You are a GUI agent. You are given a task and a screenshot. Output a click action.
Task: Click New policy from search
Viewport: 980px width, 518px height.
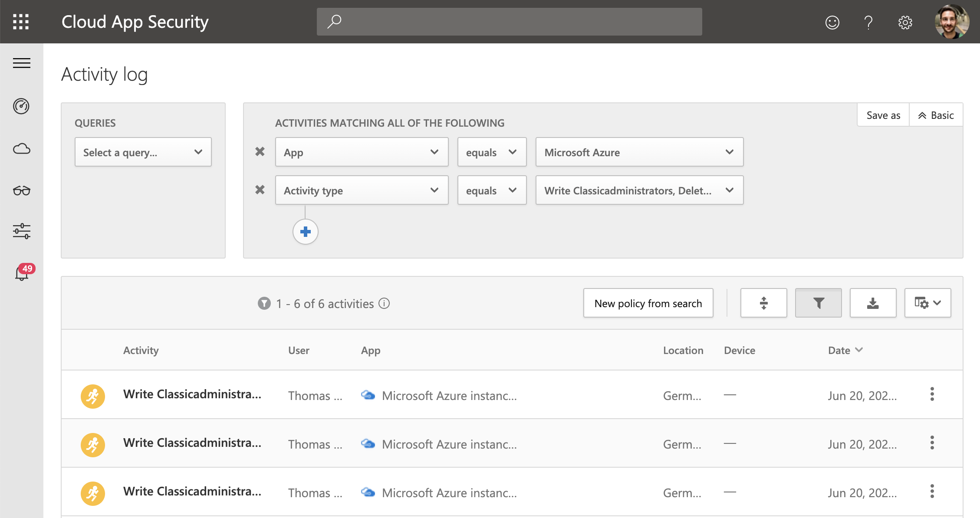[x=648, y=303]
